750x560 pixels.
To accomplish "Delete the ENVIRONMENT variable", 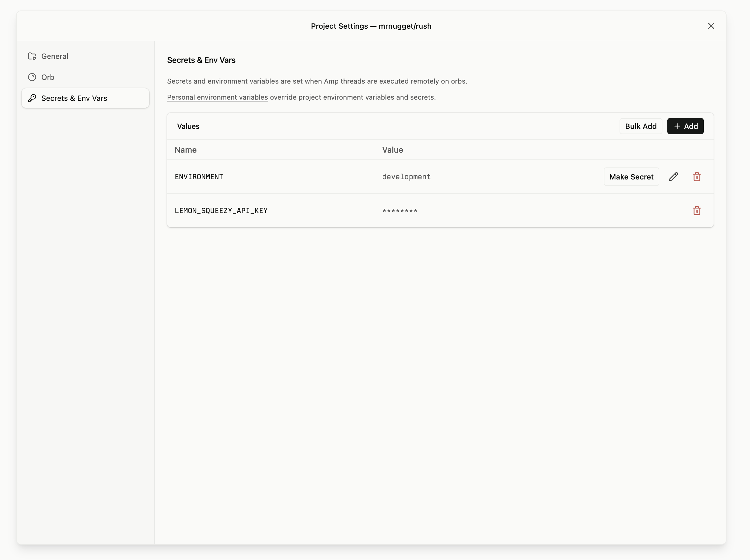I will coord(697,177).
